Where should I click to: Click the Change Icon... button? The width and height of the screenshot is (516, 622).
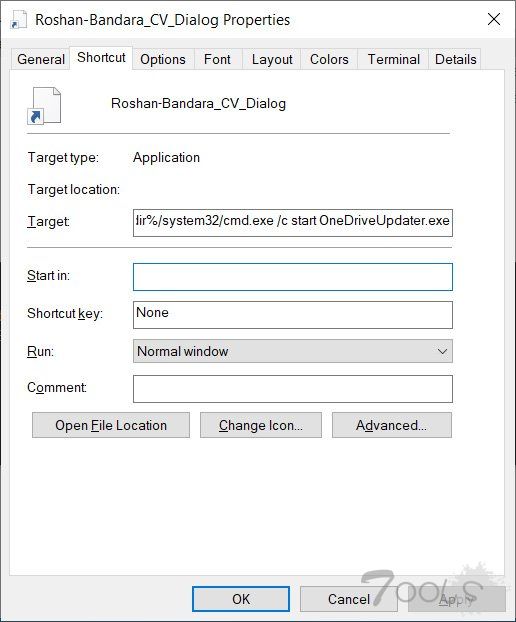[x=261, y=425]
